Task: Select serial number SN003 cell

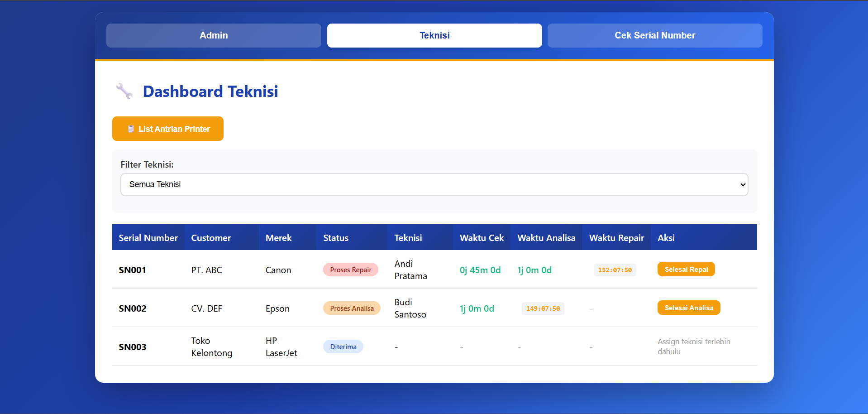Action: [x=133, y=347]
